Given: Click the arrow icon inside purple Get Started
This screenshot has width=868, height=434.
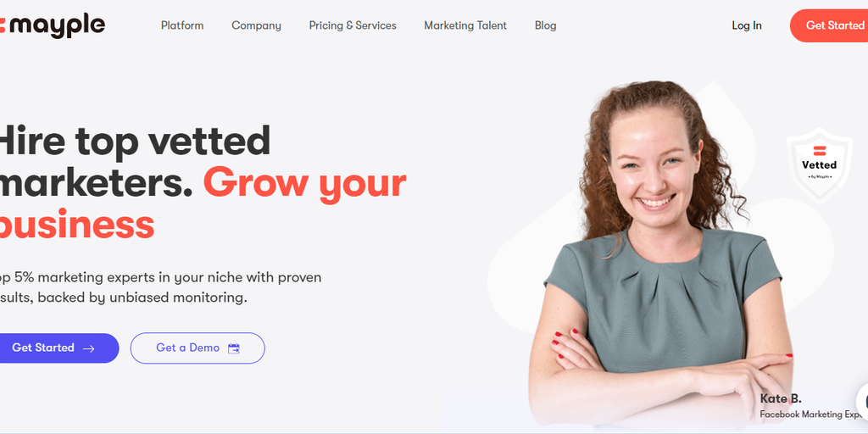Looking at the screenshot, I should click(88, 348).
